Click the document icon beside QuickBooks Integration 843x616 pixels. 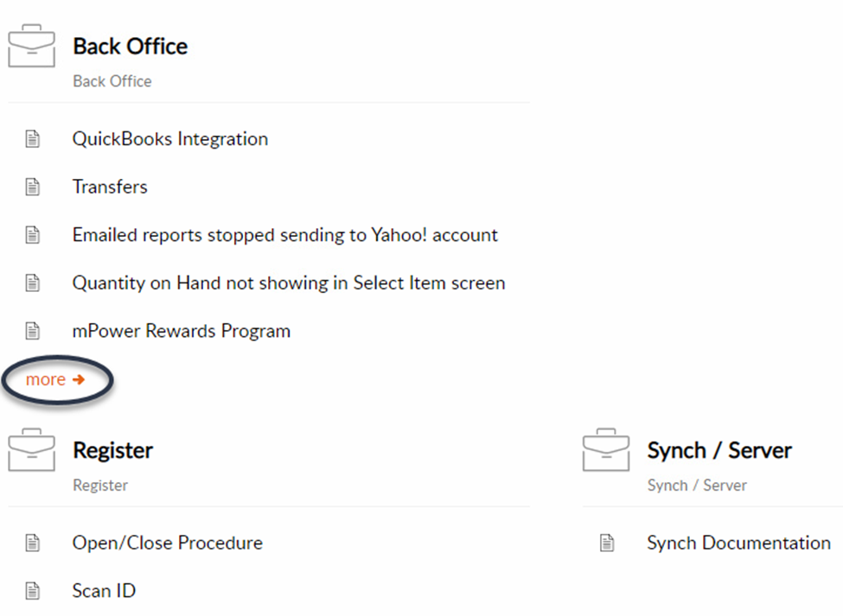tap(33, 138)
